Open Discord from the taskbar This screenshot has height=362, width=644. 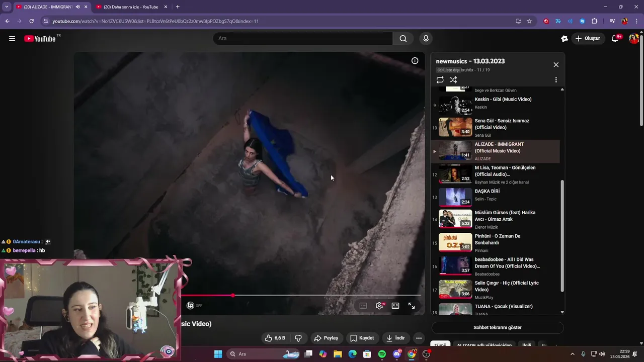[x=397, y=354]
